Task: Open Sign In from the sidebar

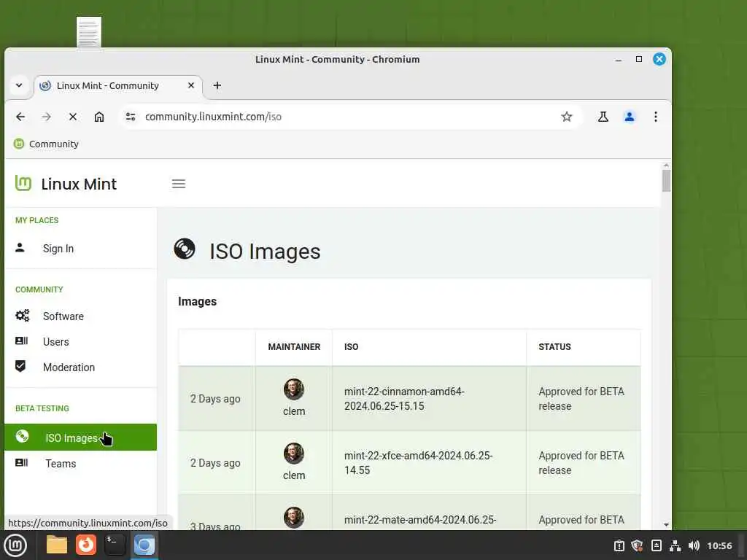Action: 58,249
